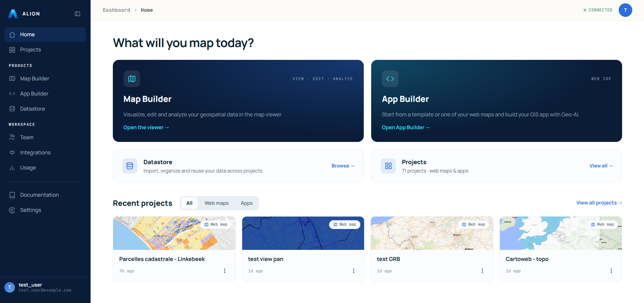Click 71 projects · web maps & apps text
The height and width of the screenshot is (303, 644).
pyautogui.click(x=435, y=171)
